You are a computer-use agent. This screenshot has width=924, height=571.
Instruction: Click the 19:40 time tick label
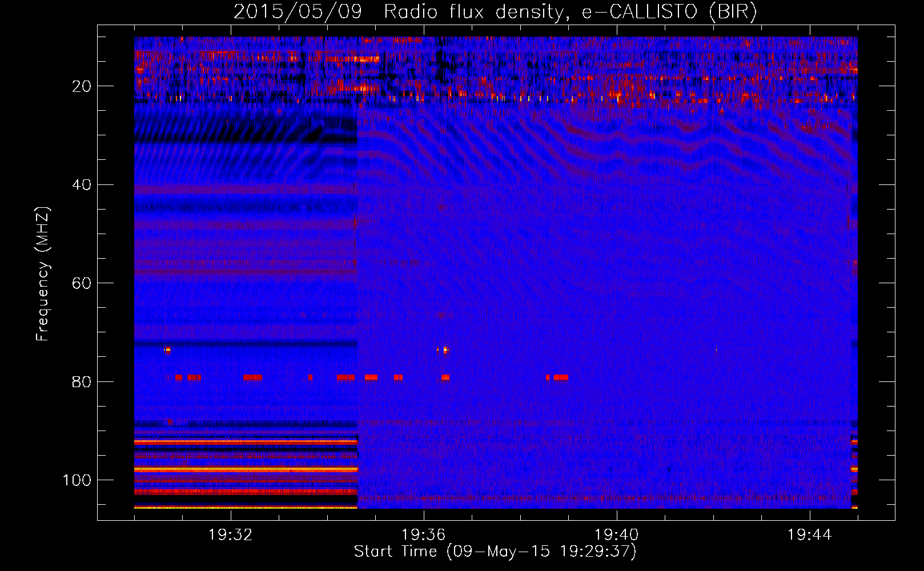(x=617, y=535)
